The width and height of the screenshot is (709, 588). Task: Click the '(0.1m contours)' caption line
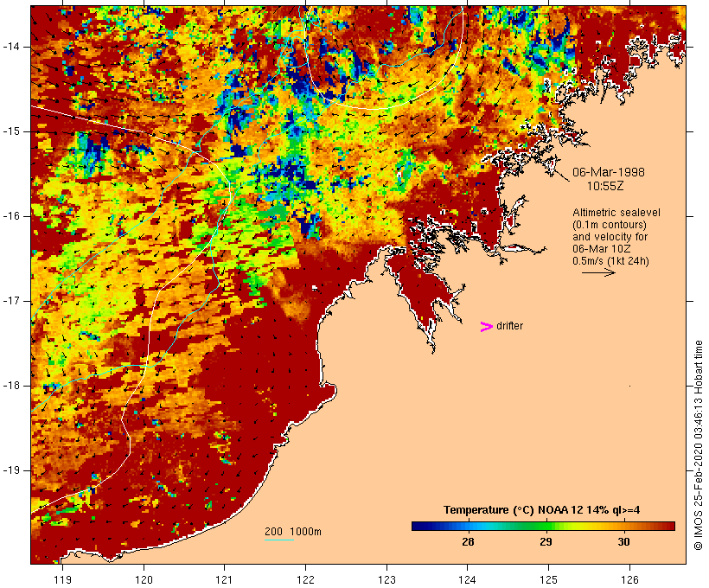click(x=610, y=225)
